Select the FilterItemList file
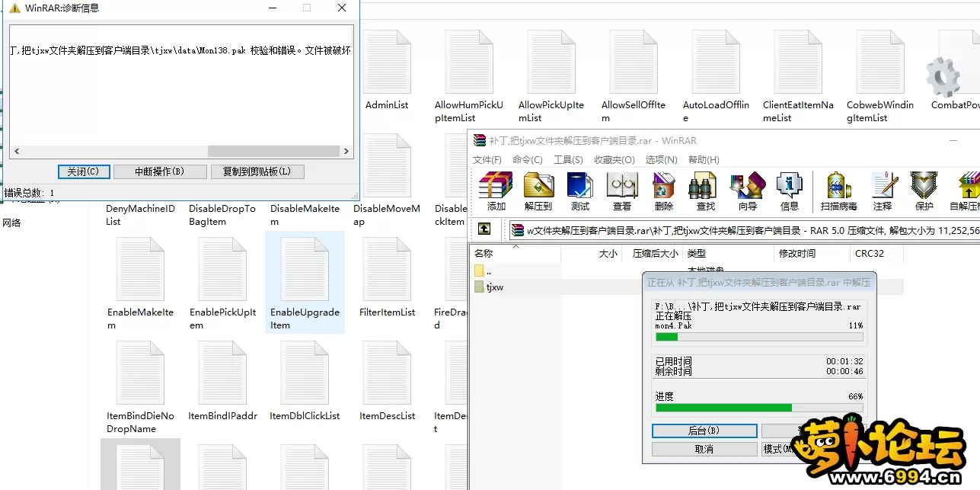 tap(387, 279)
